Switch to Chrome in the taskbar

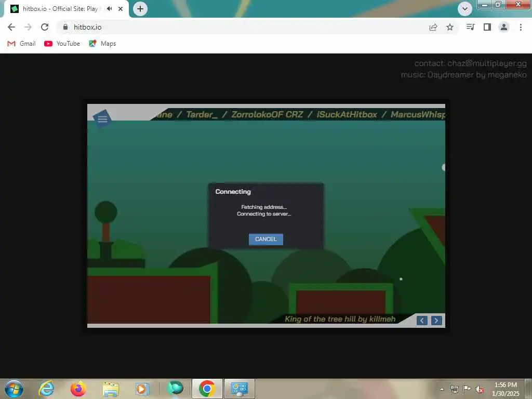(207, 389)
